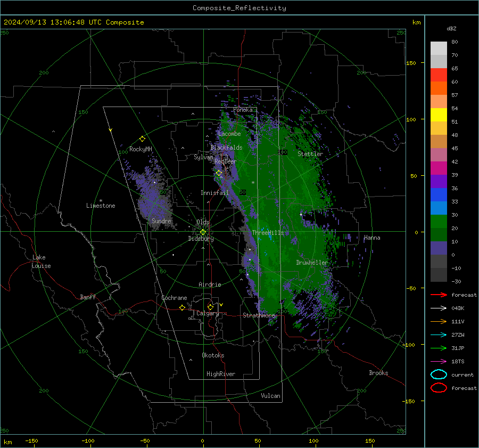Click the Innisfail town label
This screenshot has height=448, width=479.
click(214, 193)
